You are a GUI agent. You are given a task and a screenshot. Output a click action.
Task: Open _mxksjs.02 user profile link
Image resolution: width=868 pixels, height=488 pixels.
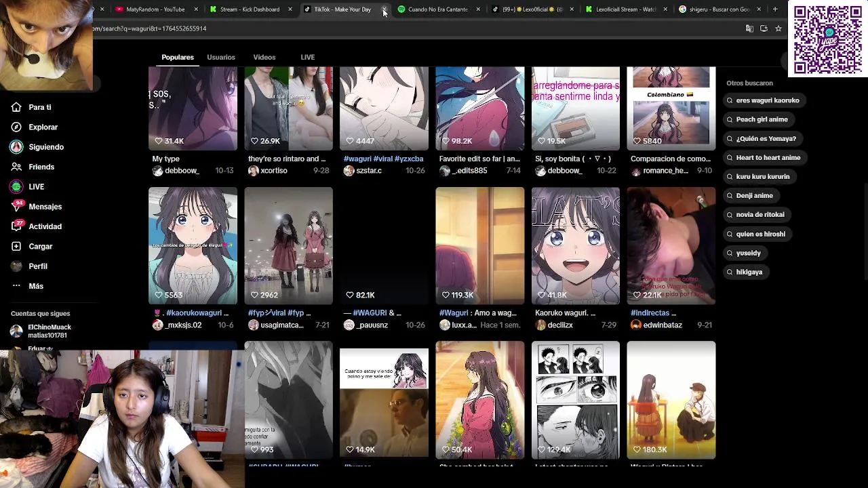[x=183, y=325]
